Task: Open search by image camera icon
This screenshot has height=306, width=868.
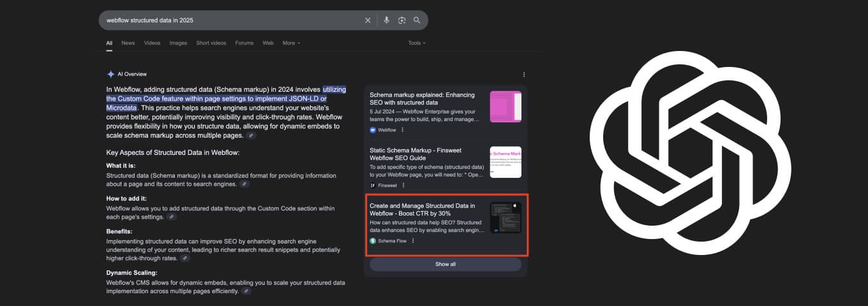Action: pyautogui.click(x=401, y=20)
